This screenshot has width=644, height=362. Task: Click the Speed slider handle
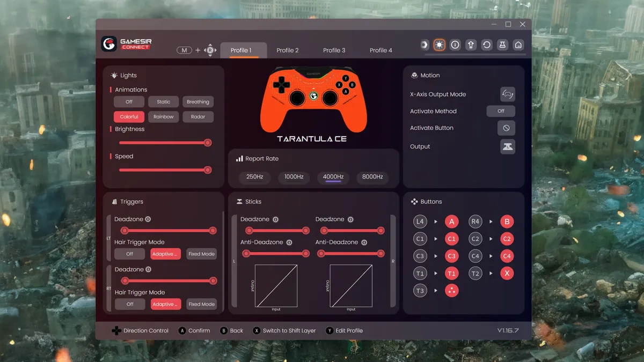(208, 170)
